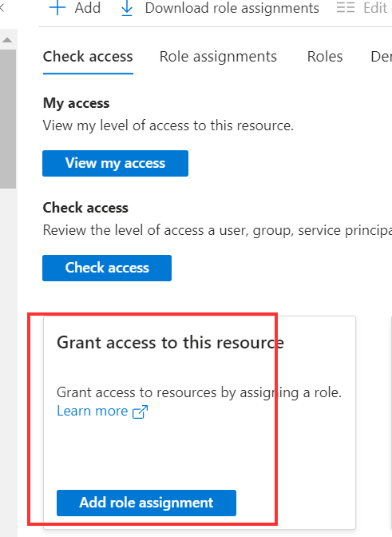
Task: Open the partially visible Deny assignments tab
Action: pos(382,57)
